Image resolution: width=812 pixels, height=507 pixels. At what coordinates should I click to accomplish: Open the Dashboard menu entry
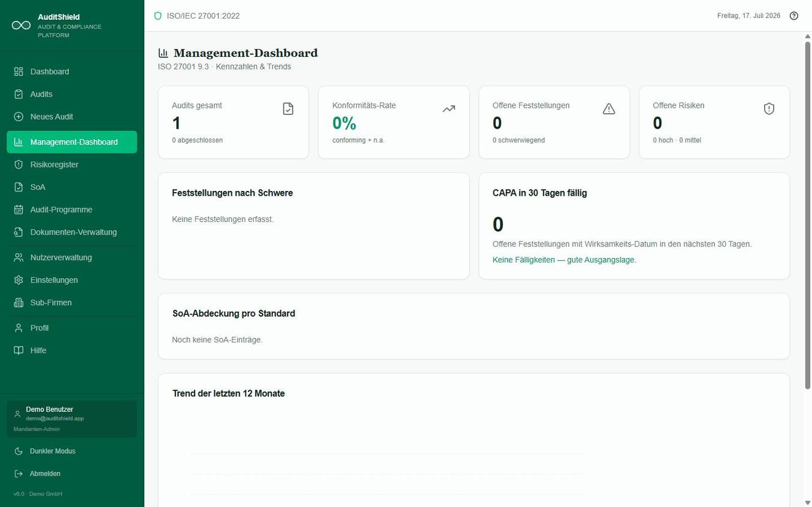pos(72,71)
